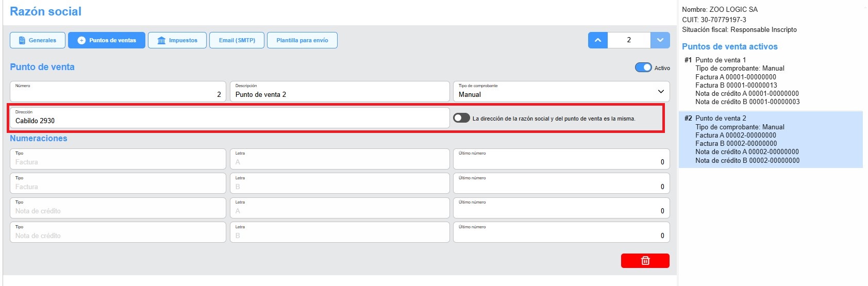
Task: Switch to Plantilla para envío tab
Action: tap(302, 40)
